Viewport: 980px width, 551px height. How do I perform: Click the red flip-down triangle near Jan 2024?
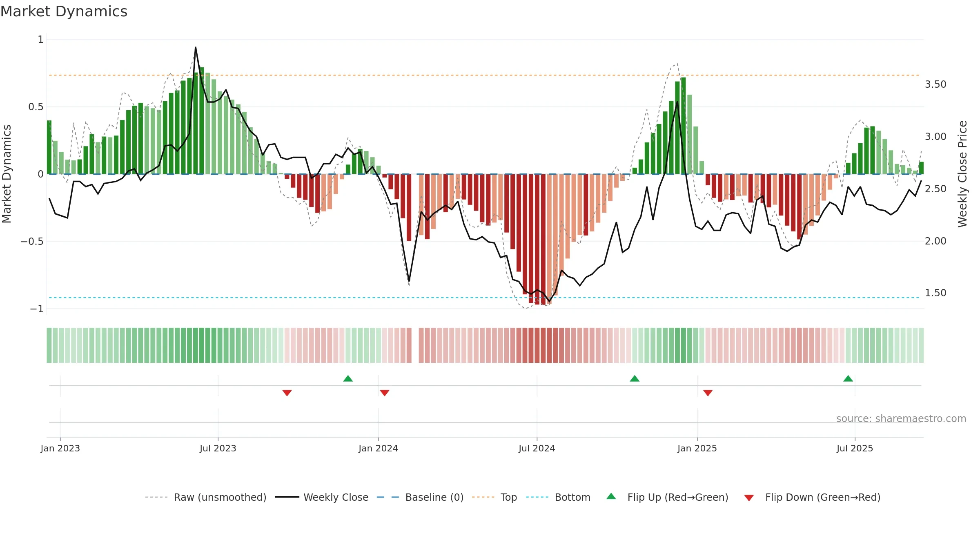(x=385, y=393)
